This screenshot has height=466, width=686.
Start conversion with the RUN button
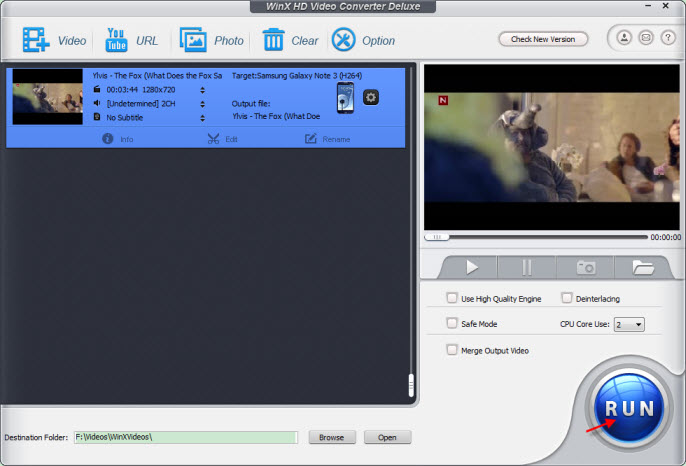tap(630, 408)
